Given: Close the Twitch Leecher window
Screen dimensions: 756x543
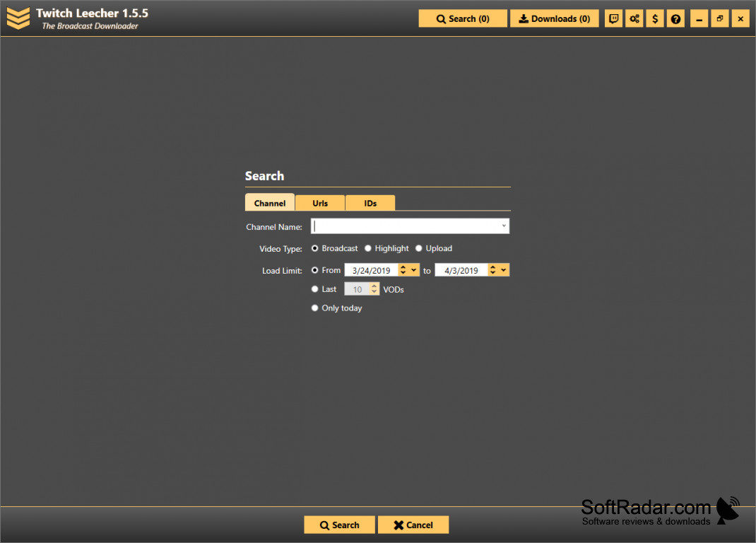Looking at the screenshot, I should click(x=740, y=19).
